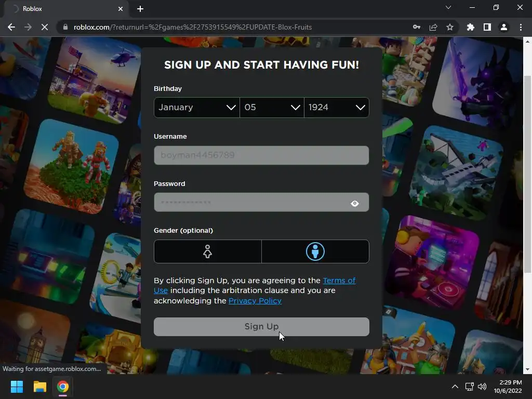Screen dimensions: 532x399
Task: View site security lock info
Action: tap(65, 27)
